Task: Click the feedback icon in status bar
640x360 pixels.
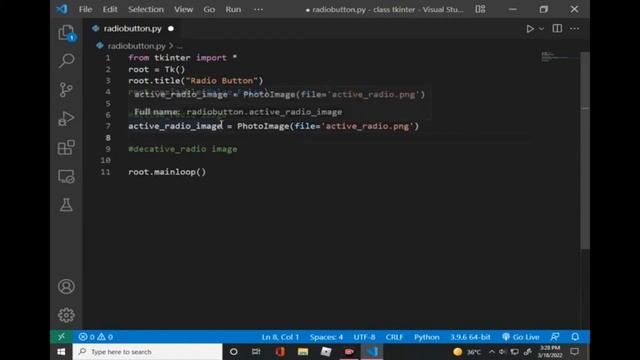Action: pos(555,337)
